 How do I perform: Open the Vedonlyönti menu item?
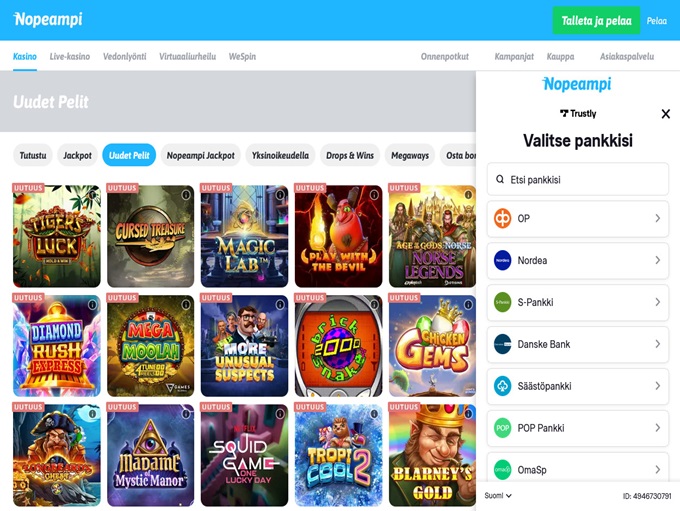124,56
